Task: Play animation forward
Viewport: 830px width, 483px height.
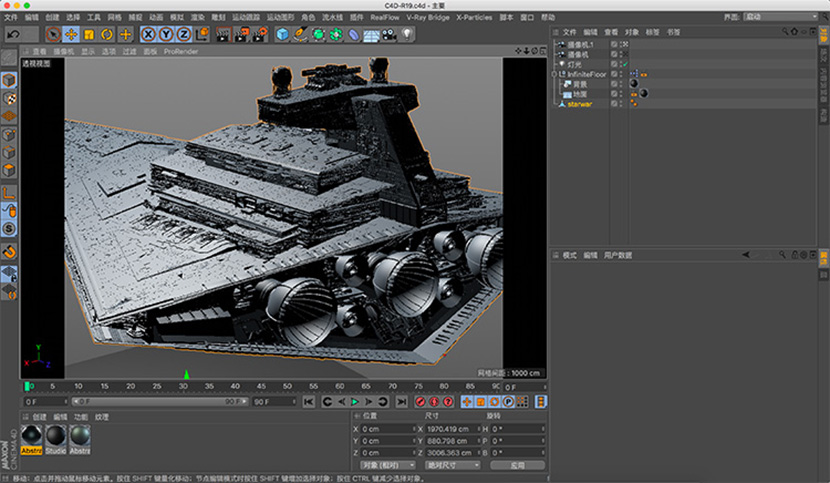Action: click(x=355, y=402)
